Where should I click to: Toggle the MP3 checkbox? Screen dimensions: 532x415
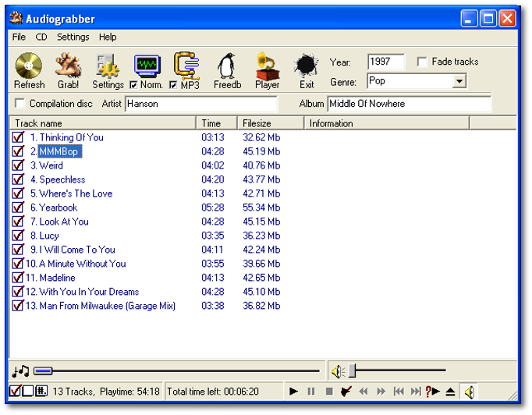[x=173, y=85]
